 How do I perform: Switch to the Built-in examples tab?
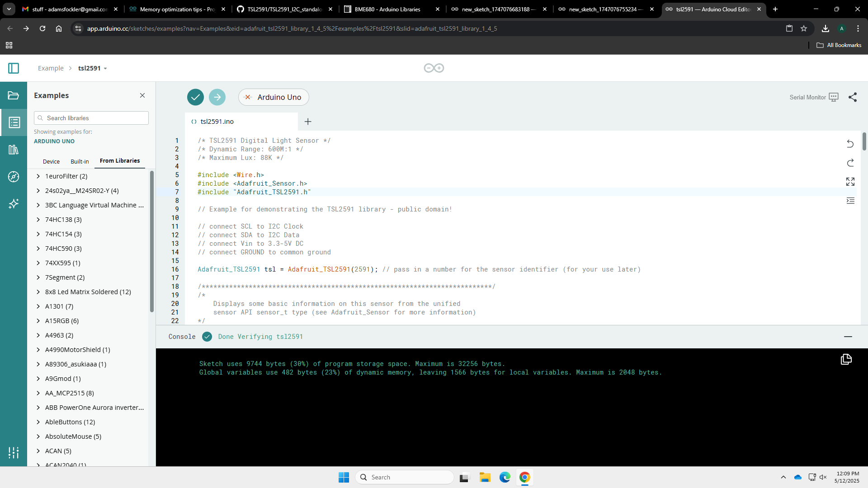pos(80,161)
